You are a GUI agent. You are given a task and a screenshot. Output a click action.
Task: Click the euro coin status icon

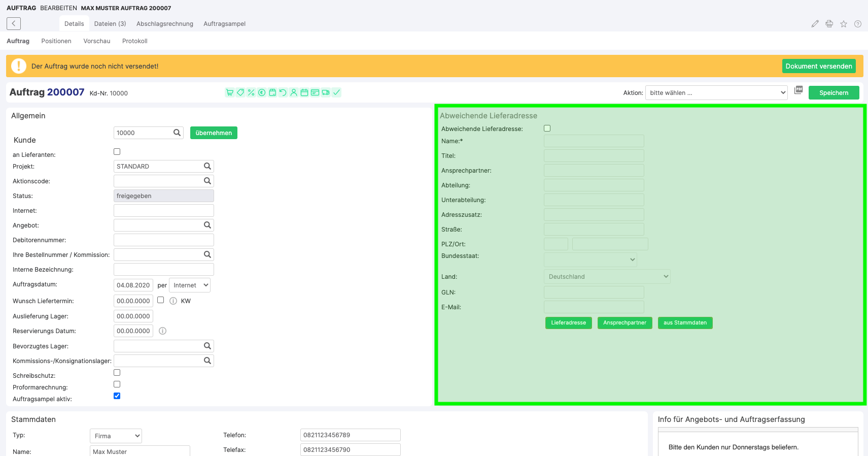[262, 92]
